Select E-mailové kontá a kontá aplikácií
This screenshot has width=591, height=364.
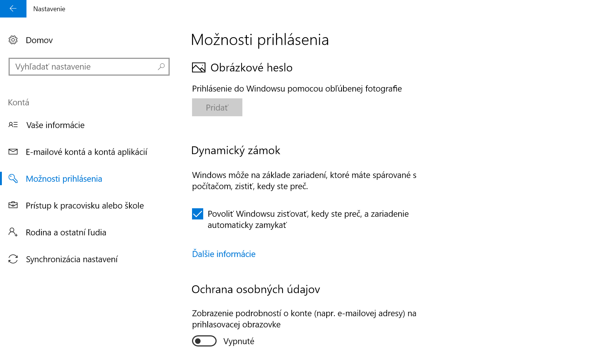pos(87,152)
